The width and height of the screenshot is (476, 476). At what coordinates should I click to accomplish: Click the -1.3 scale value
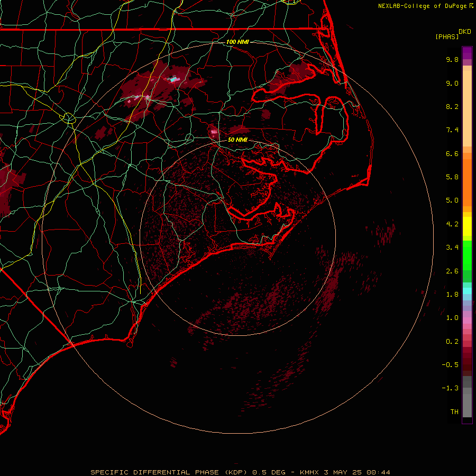450,388
